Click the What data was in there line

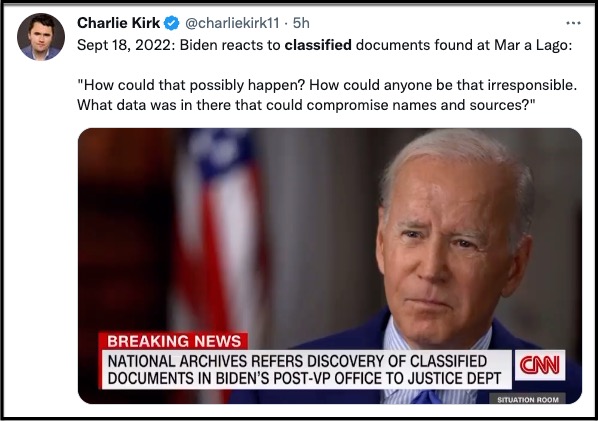306,105
